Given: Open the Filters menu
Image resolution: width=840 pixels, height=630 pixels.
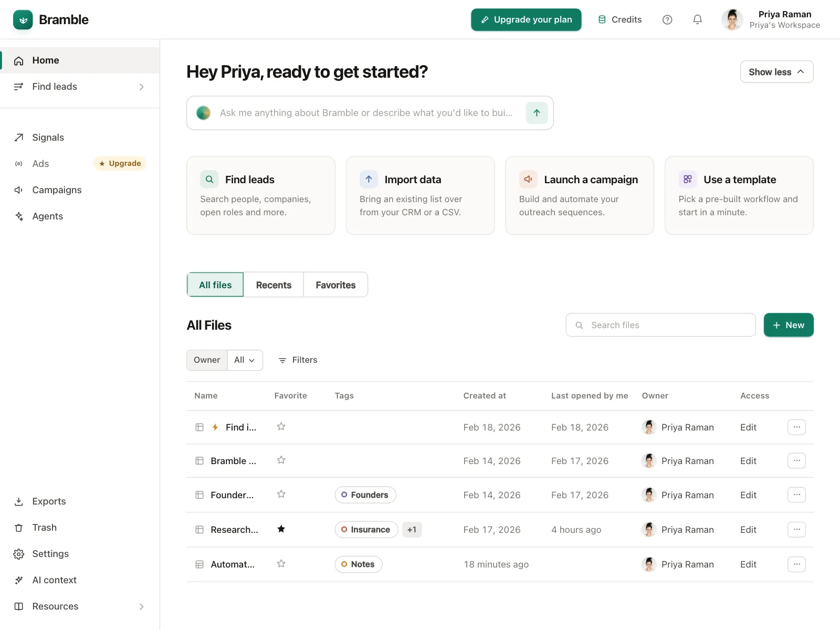Looking at the screenshot, I should click(298, 360).
